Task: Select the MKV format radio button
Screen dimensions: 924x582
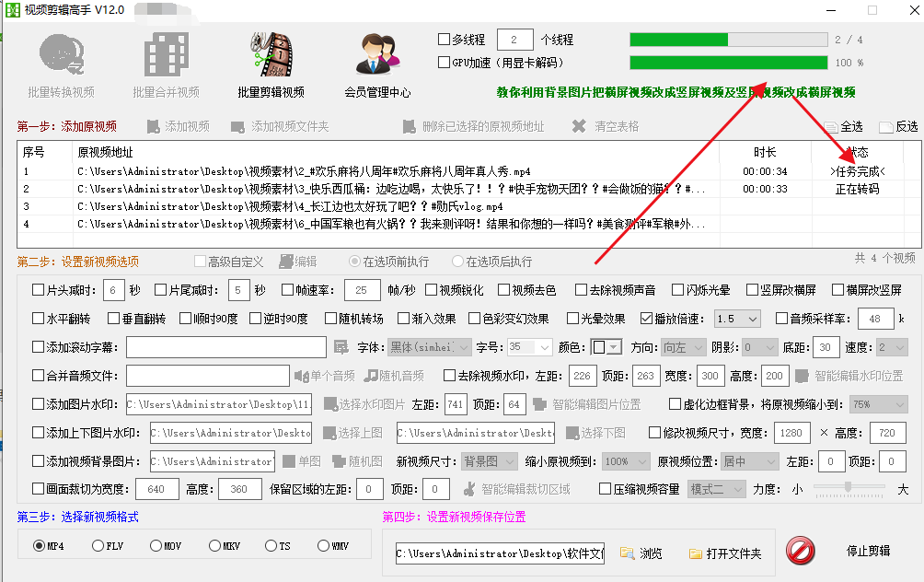Action: click(214, 546)
